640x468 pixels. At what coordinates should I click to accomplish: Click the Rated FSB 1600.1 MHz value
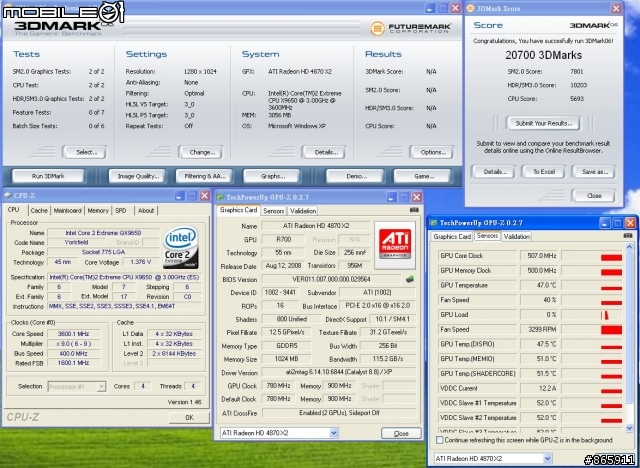click(73, 363)
